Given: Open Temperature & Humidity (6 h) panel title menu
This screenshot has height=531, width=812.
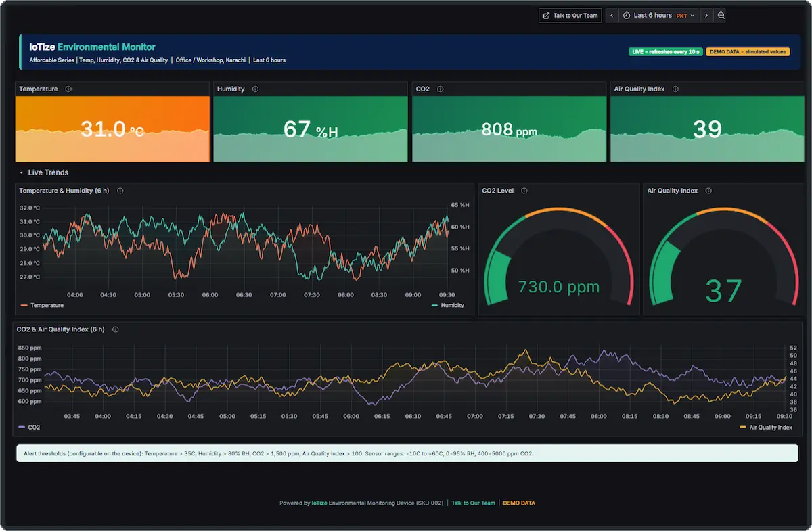Looking at the screenshot, I should click(64, 191).
